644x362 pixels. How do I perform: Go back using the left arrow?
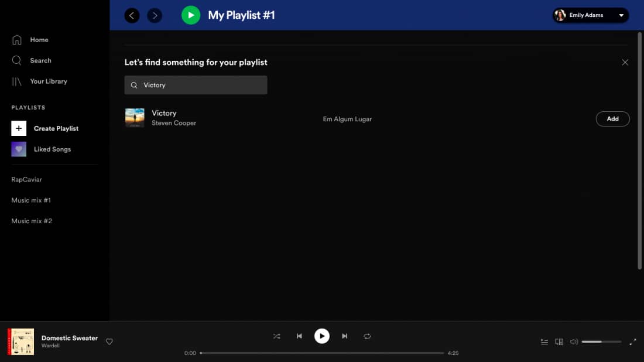pyautogui.click(x=132, y=15)
